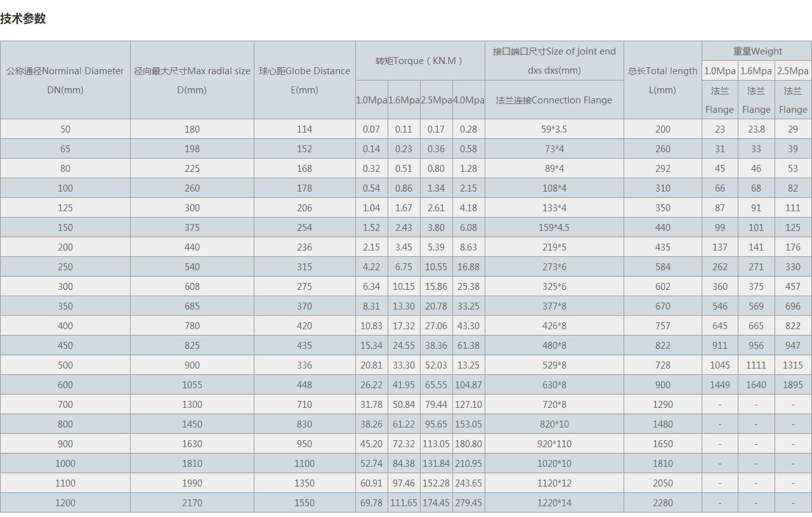Select the Max radial size D(mm) header
This screenshot has width=812, height=517.
tap(192, 80)
